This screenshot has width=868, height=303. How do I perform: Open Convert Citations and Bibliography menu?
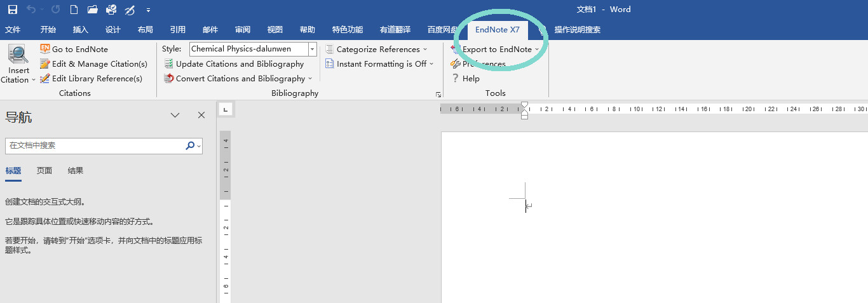238,78
